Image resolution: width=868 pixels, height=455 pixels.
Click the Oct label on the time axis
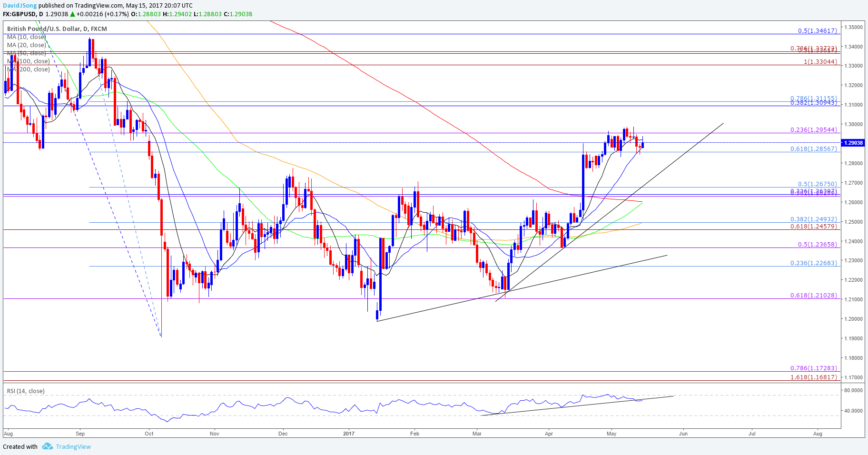[x=149, y=434]
